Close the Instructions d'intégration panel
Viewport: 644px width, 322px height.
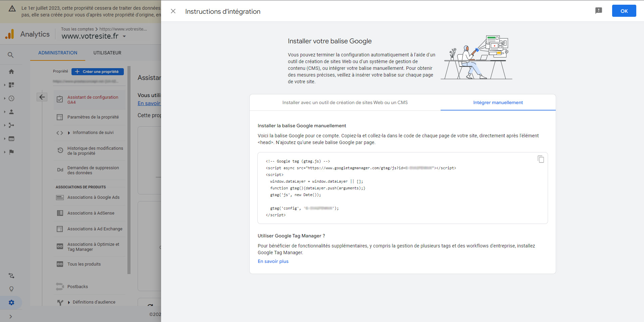click(x=173, y=11)
